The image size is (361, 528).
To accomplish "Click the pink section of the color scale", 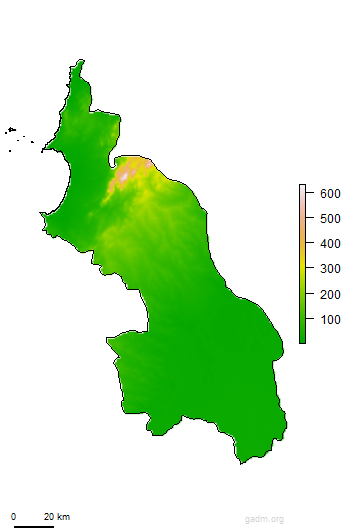I will point(302,216).
